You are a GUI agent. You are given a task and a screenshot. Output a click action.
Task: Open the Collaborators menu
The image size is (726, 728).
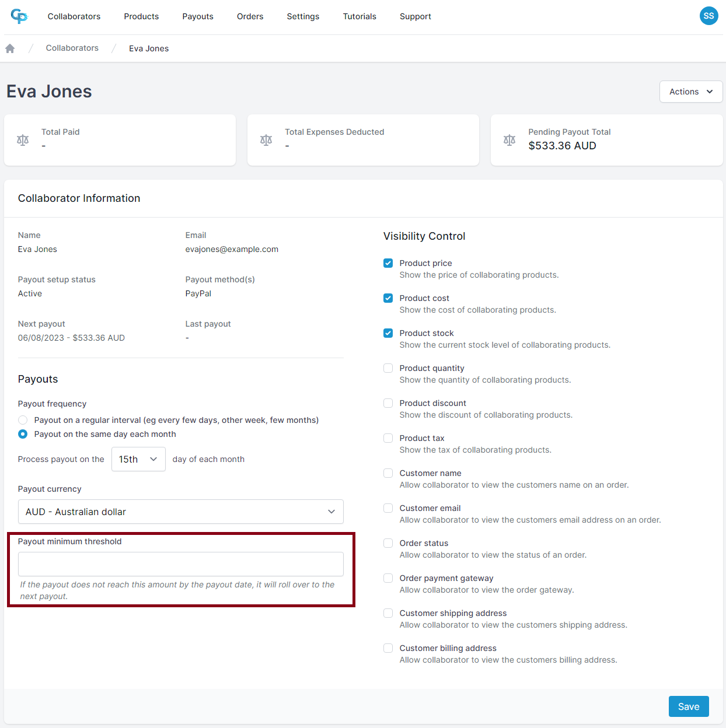point(74,16)
